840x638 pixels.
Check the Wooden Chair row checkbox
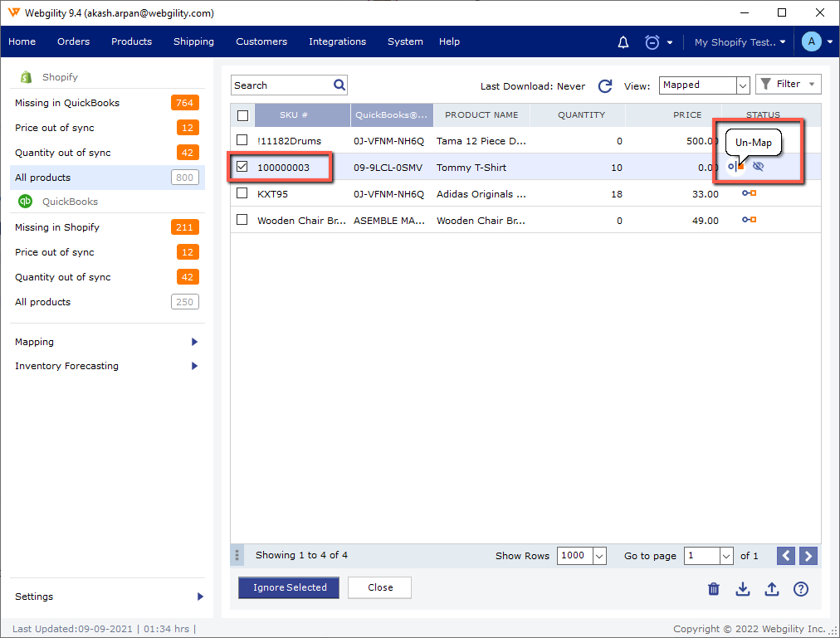pos(242,219)
